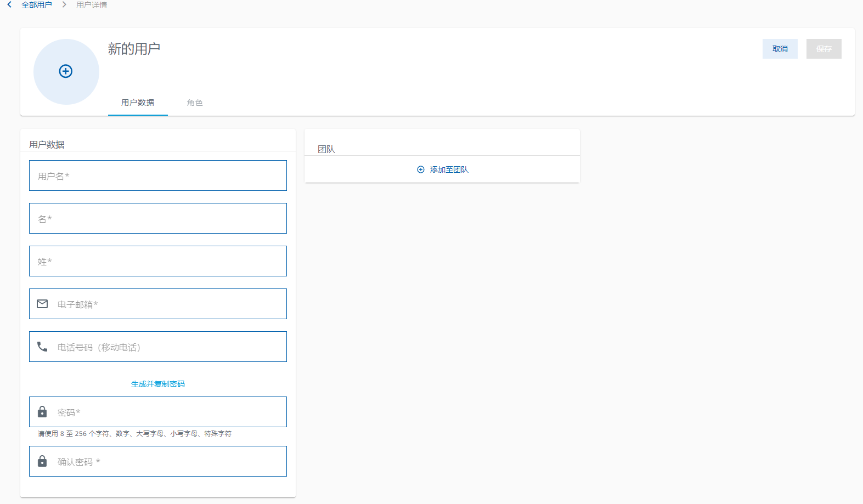The height and width of the screenshot is (504, 863).
Task: Open the 角色 tab
Action: 195,103
